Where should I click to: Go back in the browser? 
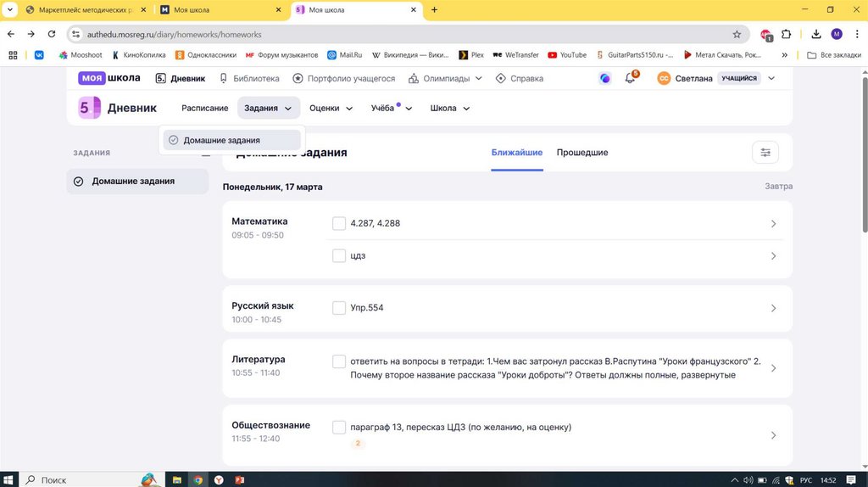[x=11, y=34]
